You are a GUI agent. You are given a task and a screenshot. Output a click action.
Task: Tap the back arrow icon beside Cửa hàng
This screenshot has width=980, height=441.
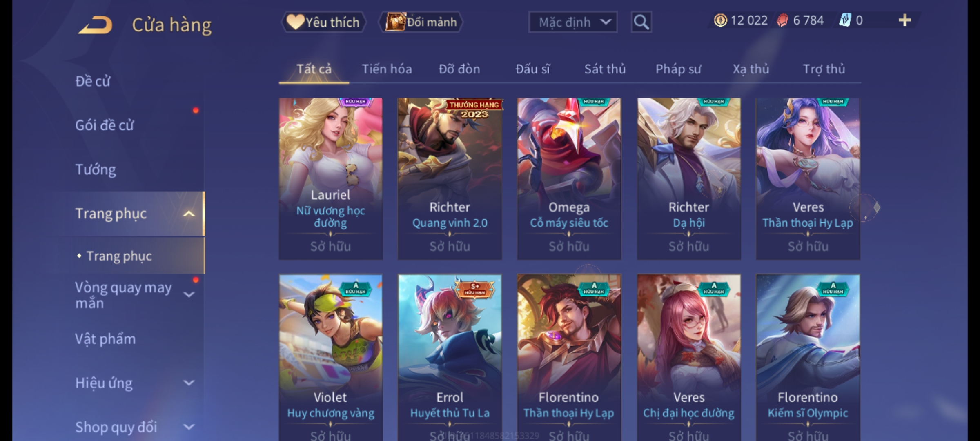click(x=95, y=25)
